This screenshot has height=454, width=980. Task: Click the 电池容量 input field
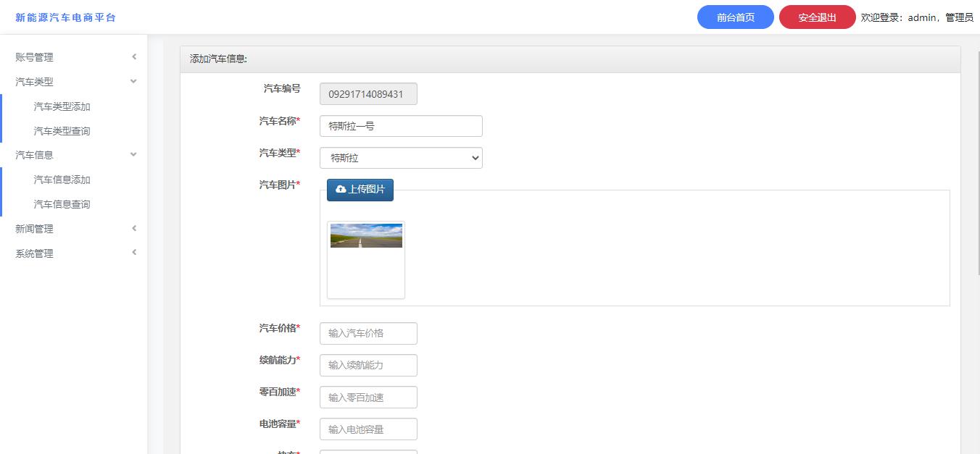368,429
